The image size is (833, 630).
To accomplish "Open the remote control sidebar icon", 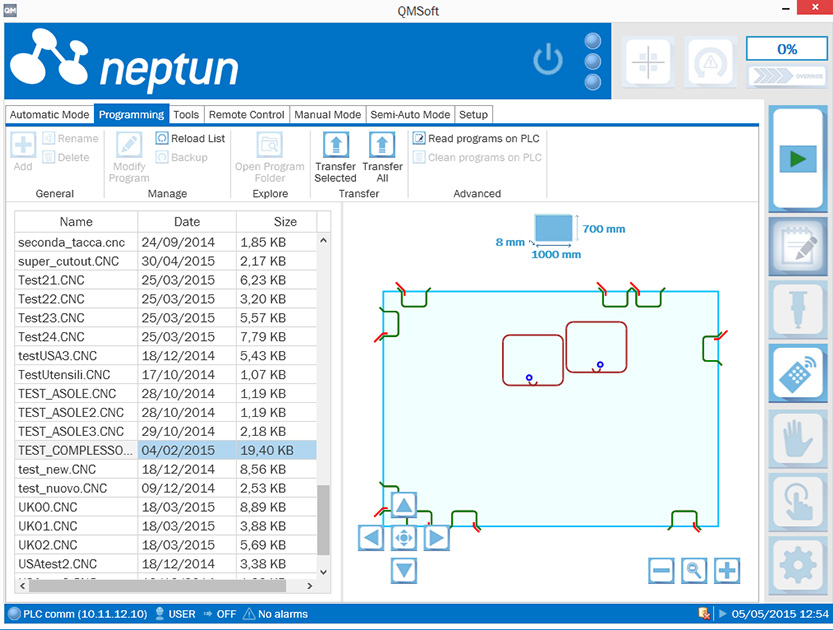I will pyautogui.click(x=797, y=373).
